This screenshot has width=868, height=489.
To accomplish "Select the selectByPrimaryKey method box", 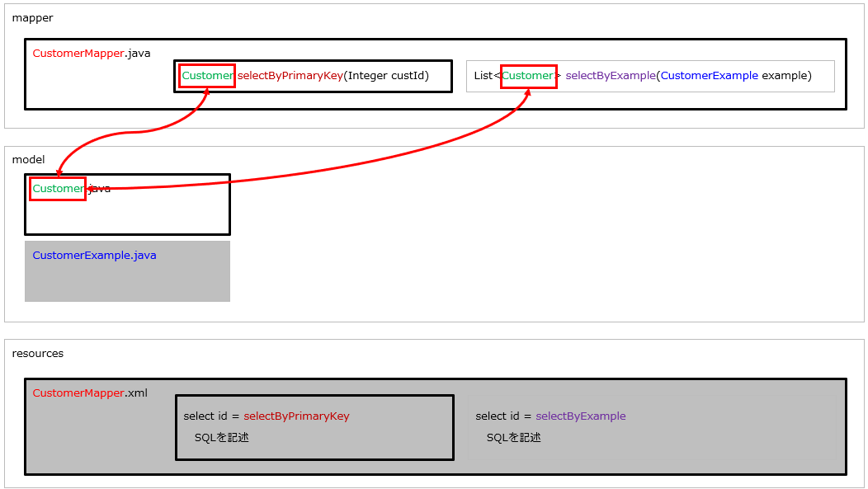I will pyautogui.click(x=313, y=76).
